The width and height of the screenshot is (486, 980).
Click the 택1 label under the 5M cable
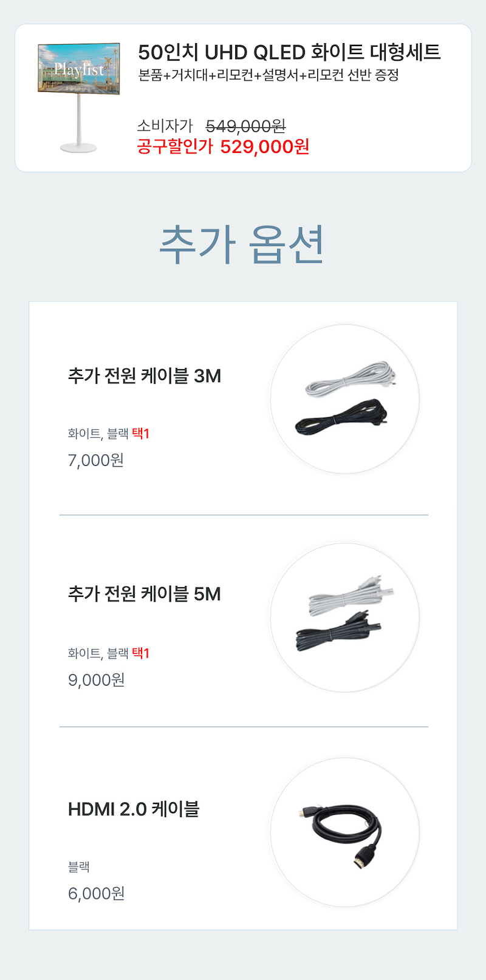coord(140,653)
